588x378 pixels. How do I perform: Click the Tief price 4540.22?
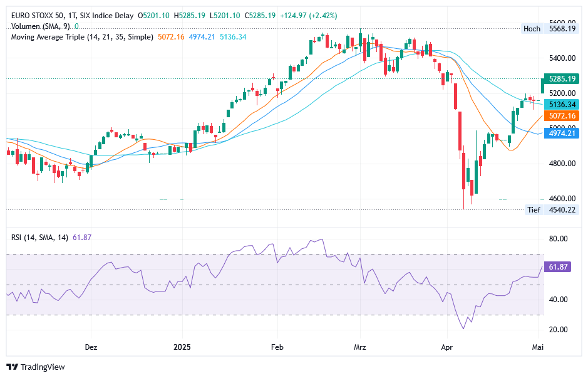(x=562, y=209)
